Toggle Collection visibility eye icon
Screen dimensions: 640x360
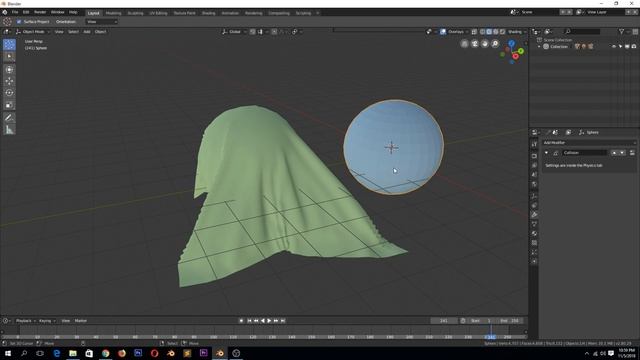[x=613, y=47]
